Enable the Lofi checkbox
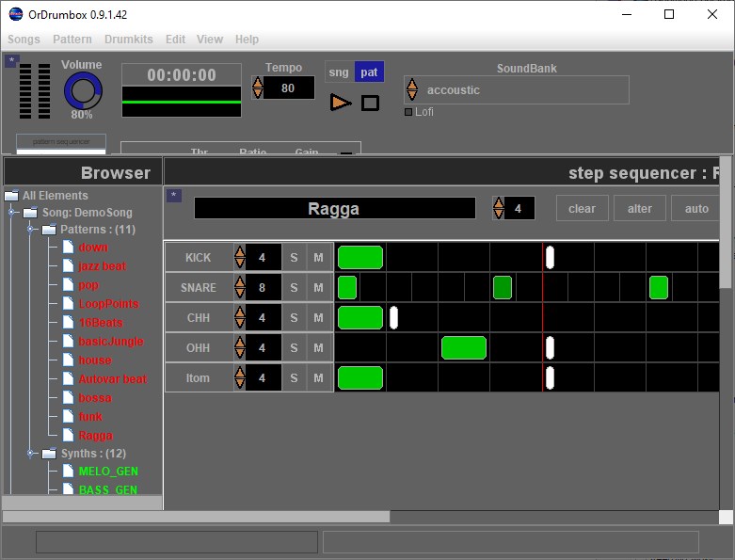Screen dimensions: 735x560 tap(408, 112)
